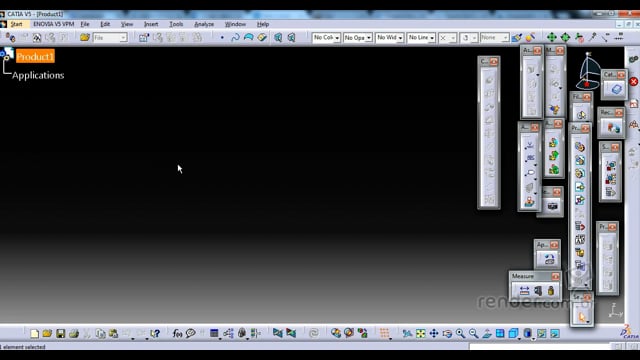Open the point symbol X dropdown
This screenshot has height=360, width=640.
(x=453, y=38)
